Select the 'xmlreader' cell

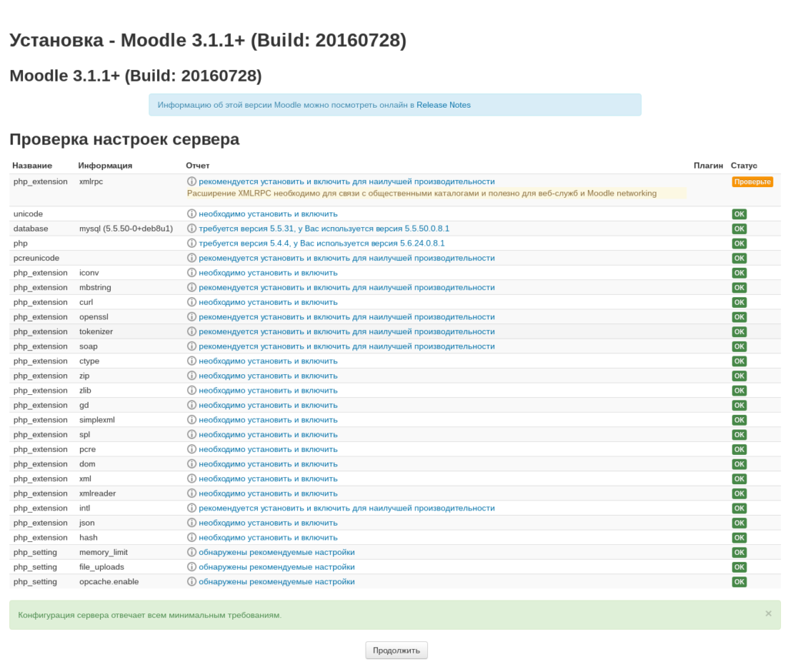tap(98, 493)
